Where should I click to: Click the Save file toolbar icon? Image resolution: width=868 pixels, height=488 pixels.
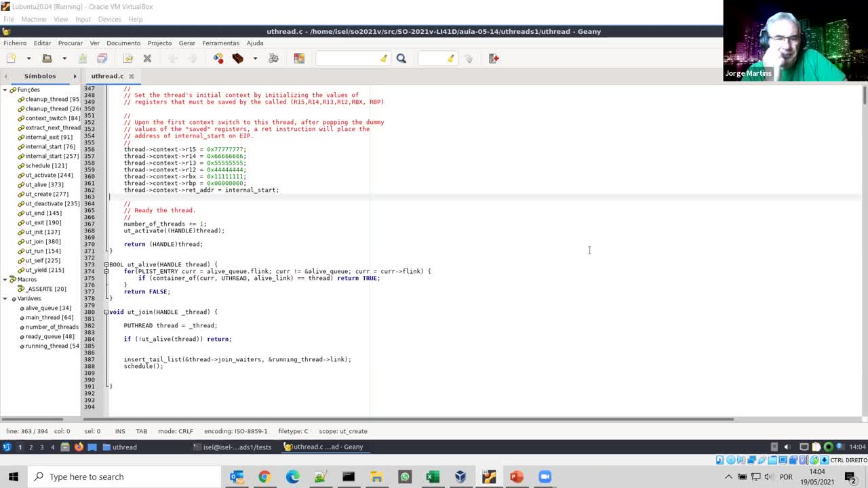(x=83, y=58)
